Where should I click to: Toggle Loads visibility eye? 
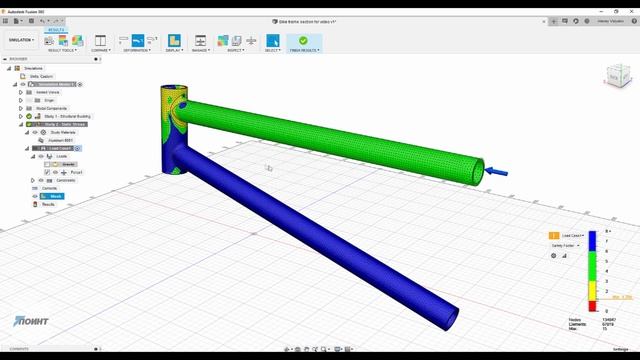[x=41, y=156]
